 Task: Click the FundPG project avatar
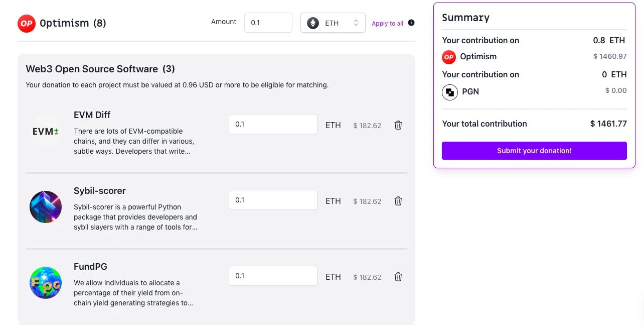click(46, 283)
